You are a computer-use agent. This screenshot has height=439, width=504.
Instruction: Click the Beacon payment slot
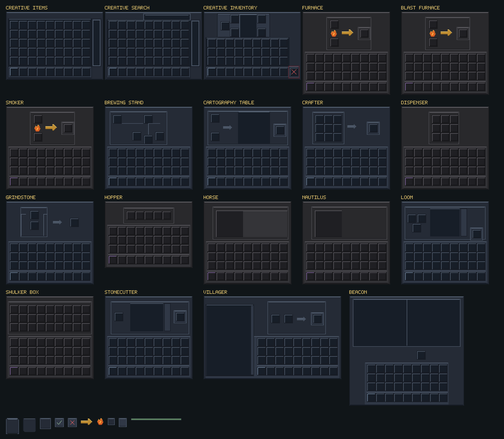421,355
